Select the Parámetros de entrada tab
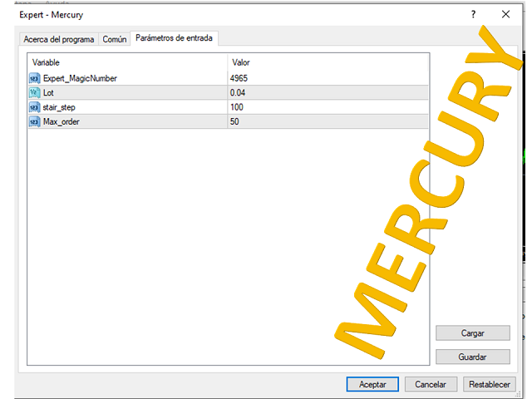 click(174, 38)
